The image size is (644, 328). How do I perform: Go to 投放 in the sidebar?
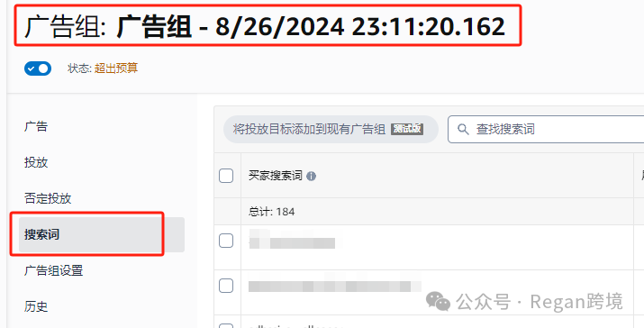[x=36, y=162]
